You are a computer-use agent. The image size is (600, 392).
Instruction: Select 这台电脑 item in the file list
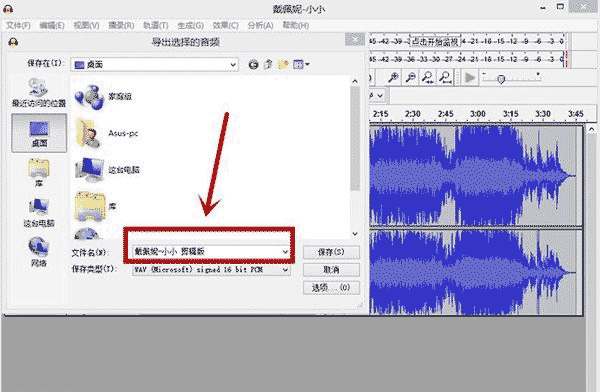pyautogui.click(x=107, y=170)
